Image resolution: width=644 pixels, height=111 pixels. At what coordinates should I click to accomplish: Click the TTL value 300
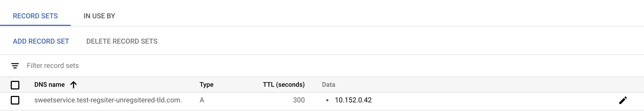[299, 100]
